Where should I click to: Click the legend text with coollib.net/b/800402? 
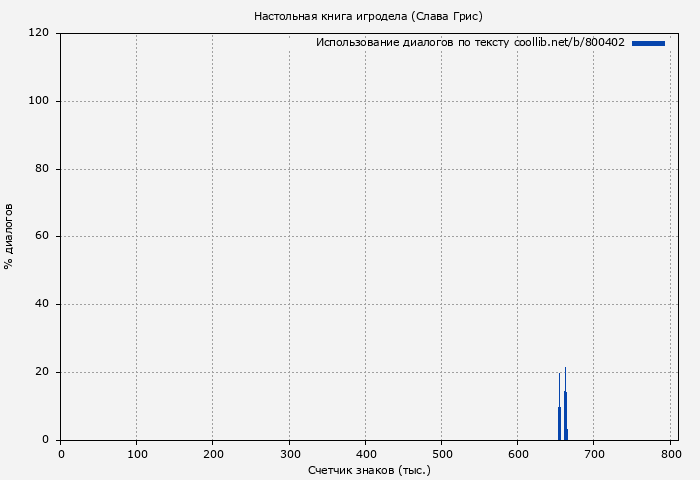click(470, 43)
